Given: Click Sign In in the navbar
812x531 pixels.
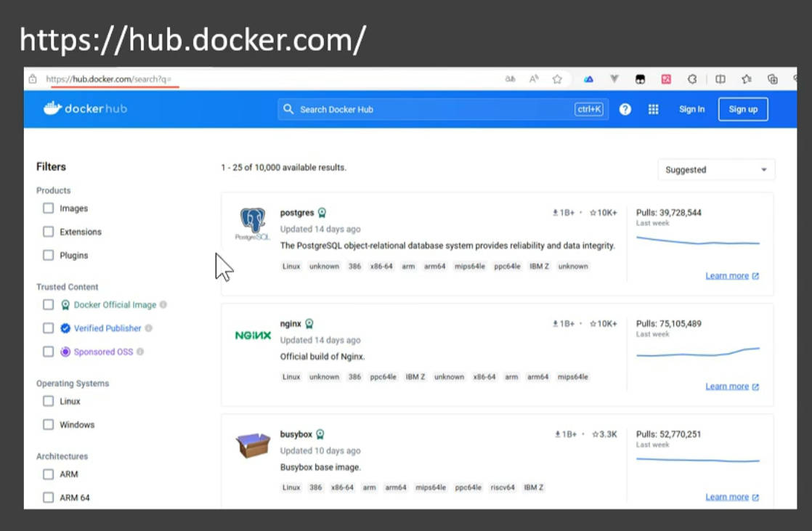Looking at the screenshot, I should 691,109.
